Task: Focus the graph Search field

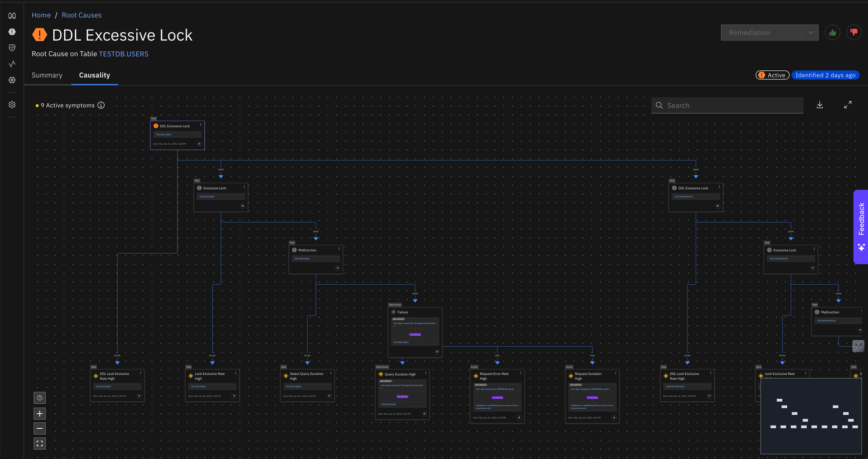Action: point(731,105)
